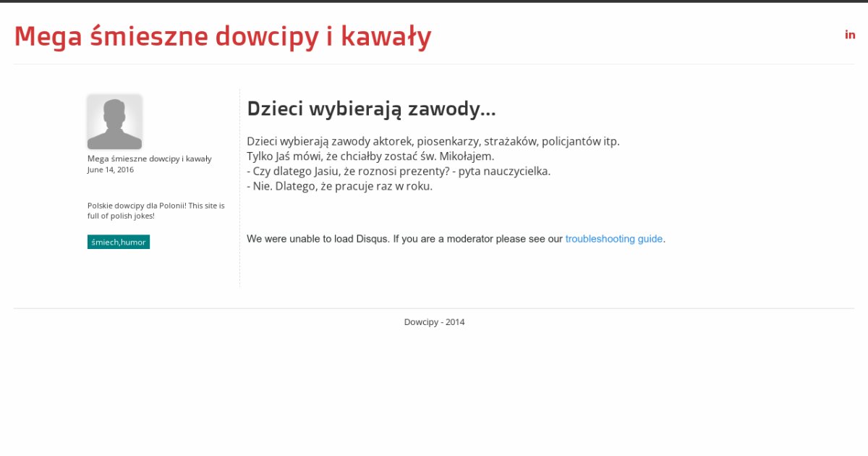The width and height of the screenshot is (868, 456).
Task: Click the line beginning 'Tylko Jaś mówi'
Action: click(x=370, y=156)
